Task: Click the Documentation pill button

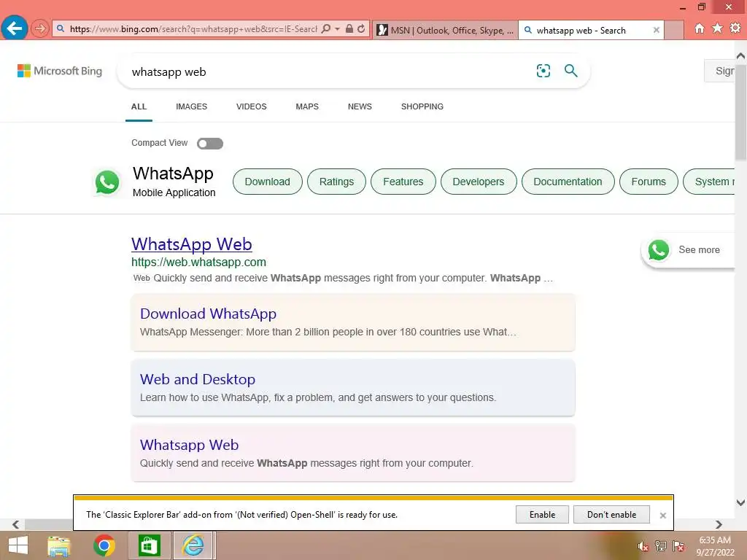Action: tap(568, 182)
